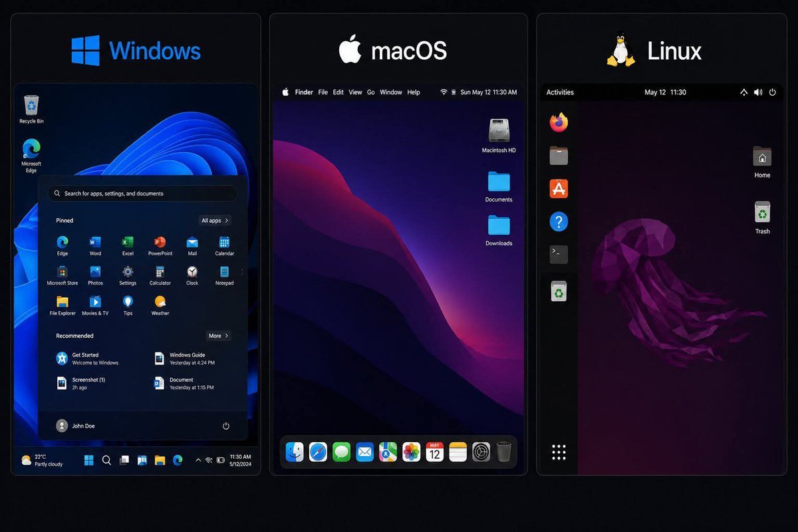Viewport: 798px width, 532px height.
Task: Show hidden icons chevron on Windows taskbar
Action: tap(198, 460)
